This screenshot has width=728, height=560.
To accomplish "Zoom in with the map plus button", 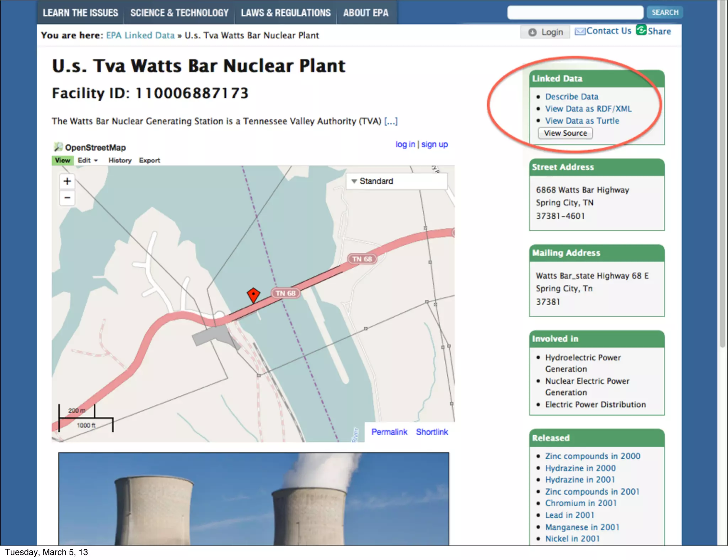I will [x=67, y=181].
